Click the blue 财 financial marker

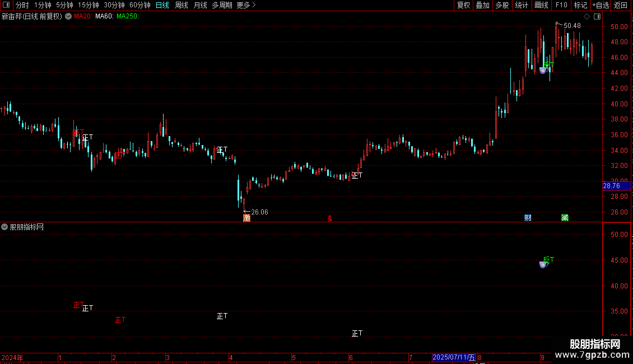pyautogui.click(x=528, y=218)
